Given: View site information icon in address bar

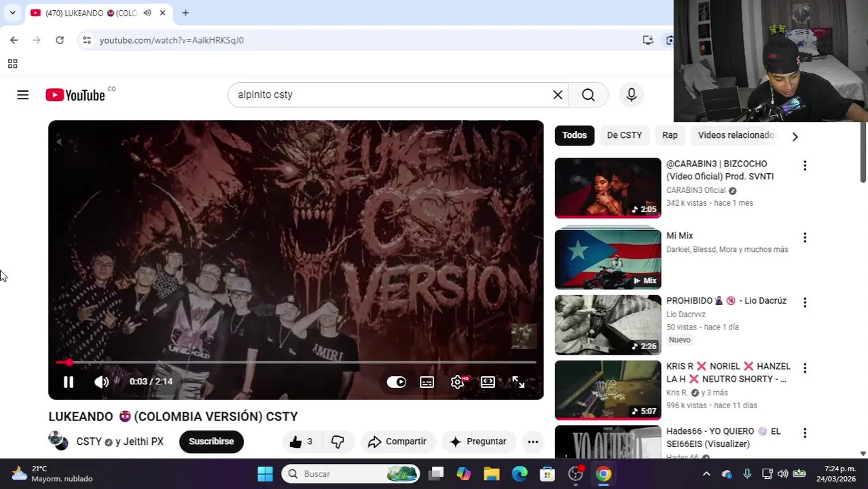Looking at the screenshot, I should click(87, 40).
